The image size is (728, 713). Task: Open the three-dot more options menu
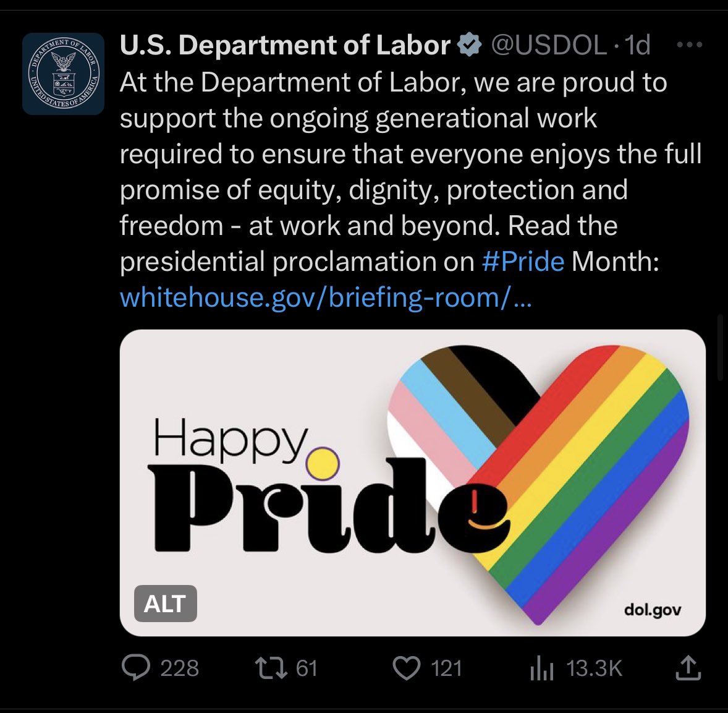690,45
